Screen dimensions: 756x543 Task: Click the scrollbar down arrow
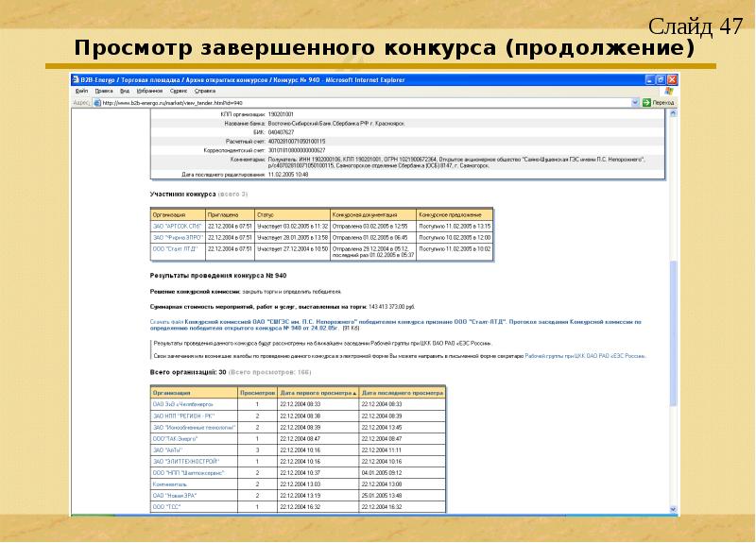click(674, 510)
